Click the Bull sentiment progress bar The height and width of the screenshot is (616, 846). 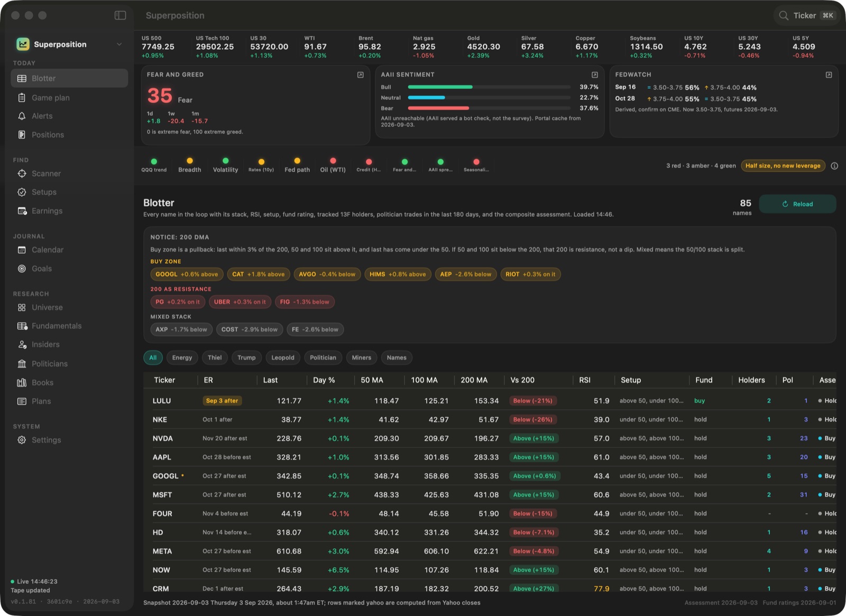489,87
